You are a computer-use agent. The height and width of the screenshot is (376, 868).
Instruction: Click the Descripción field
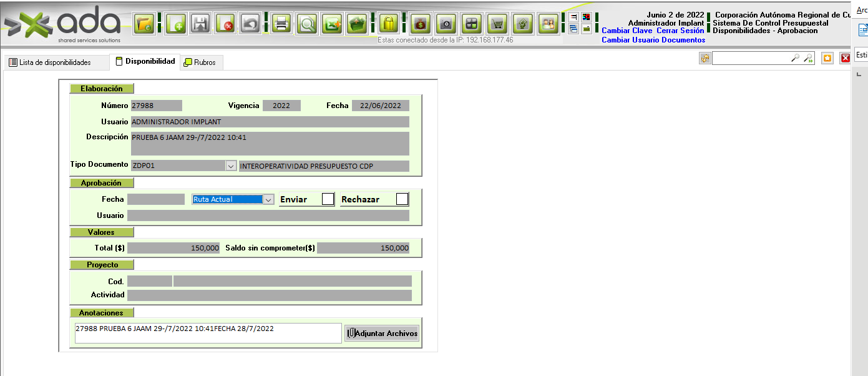[x=270, y=143]
